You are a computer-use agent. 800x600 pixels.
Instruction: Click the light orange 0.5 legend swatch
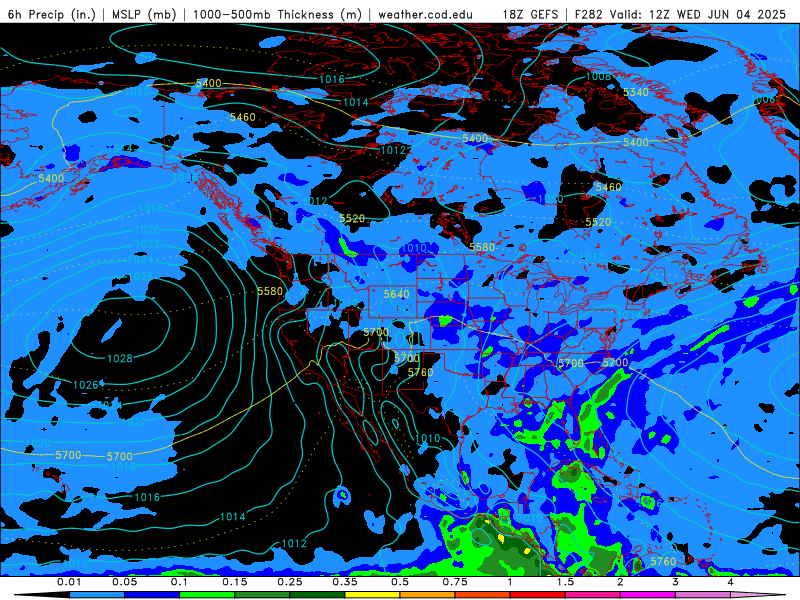(x=428, y=595)
